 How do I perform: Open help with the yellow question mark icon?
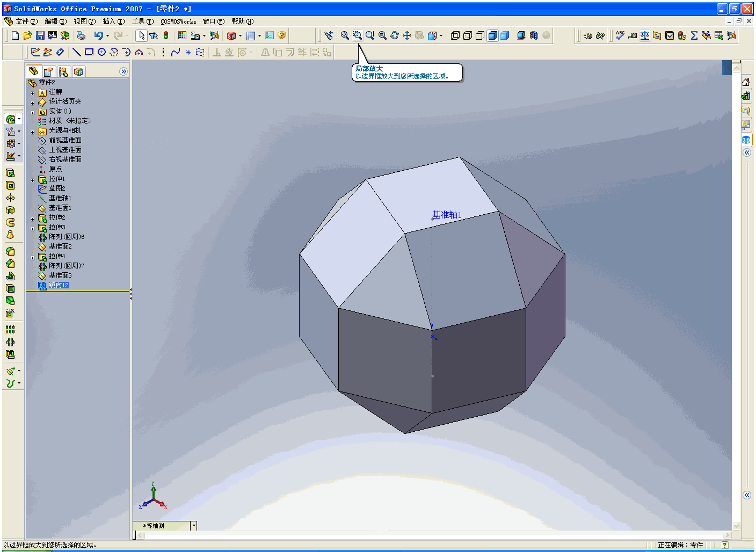(282, 35)
